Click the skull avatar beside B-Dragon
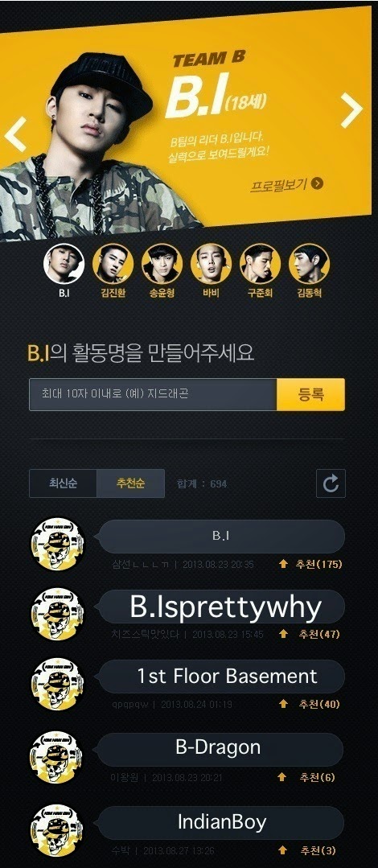378x868 pixels. (x=56, y=757)
